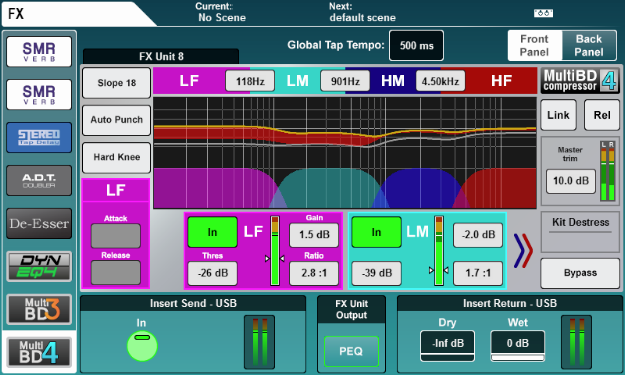Select Master trim 10.0 dB value
The image size is (625, 375).
click(571, 181)
